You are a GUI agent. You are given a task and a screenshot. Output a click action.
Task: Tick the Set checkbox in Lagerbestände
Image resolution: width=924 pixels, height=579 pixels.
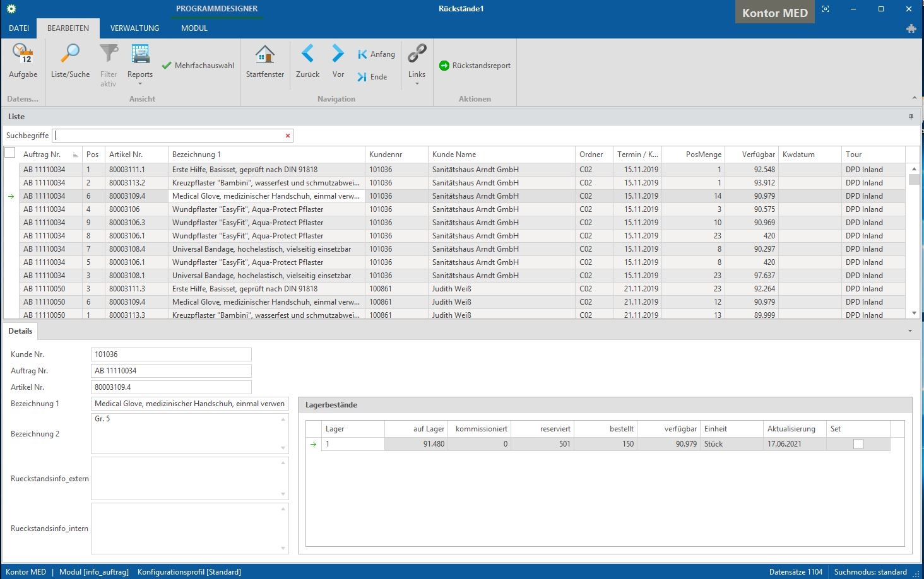[x=858, y=444]
